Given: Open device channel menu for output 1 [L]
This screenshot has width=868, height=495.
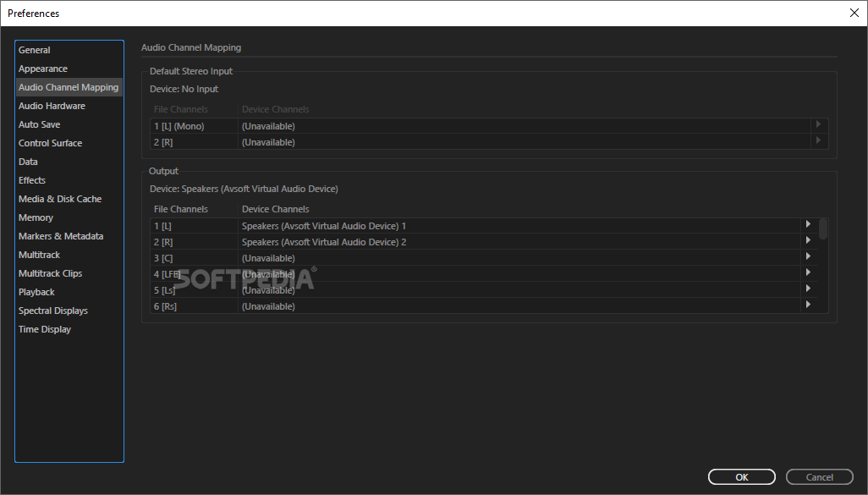Looking at the screenshot, I should point(808,224).
